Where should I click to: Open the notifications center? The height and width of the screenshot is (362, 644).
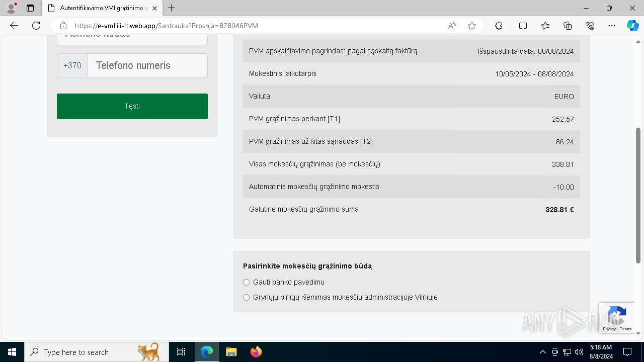(x=627, y=352)
